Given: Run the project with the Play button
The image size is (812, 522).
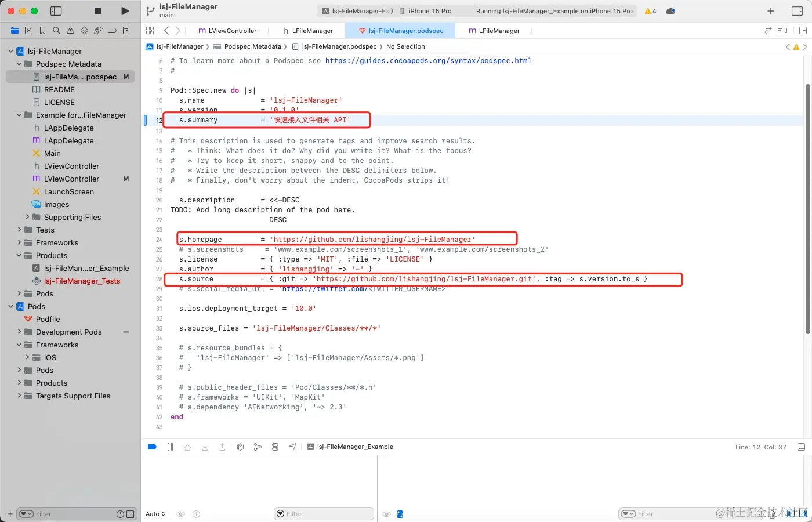Looking at the screenshot, I should click(x=125, y=11).
